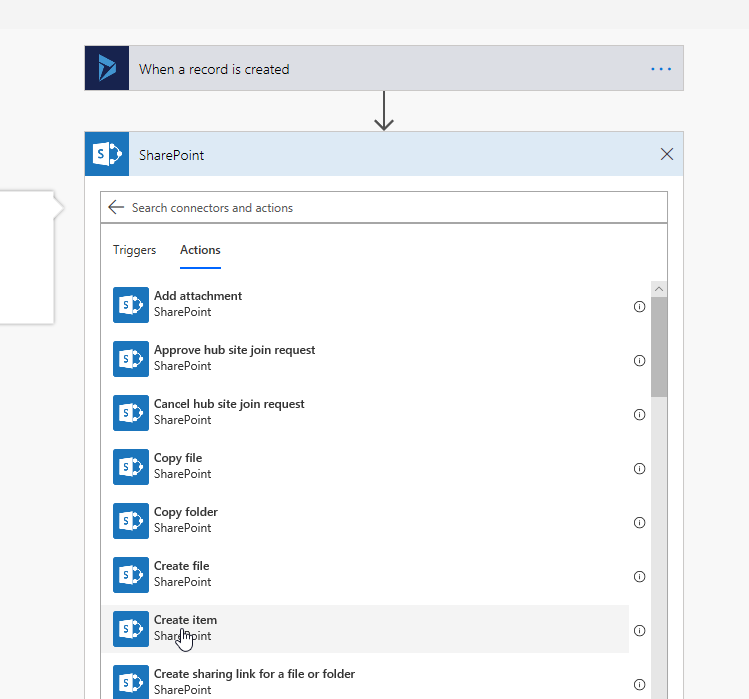749x699 pixels.
Task: Select the Copy folder action
Action: pos(365,520)
